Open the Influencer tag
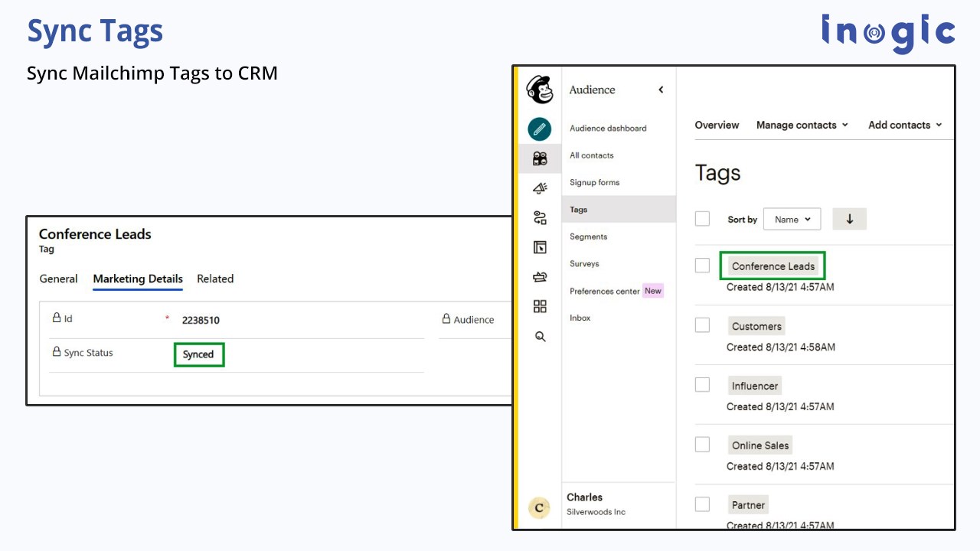Screen dimensions: 980x551 click(x=755, y=386)
